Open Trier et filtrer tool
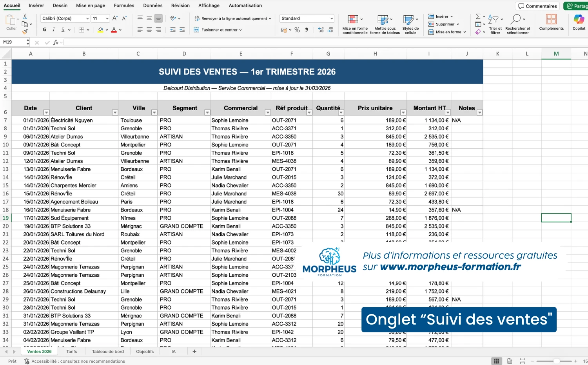This screenshot has width=588, height=365. [x=495, y=24]
